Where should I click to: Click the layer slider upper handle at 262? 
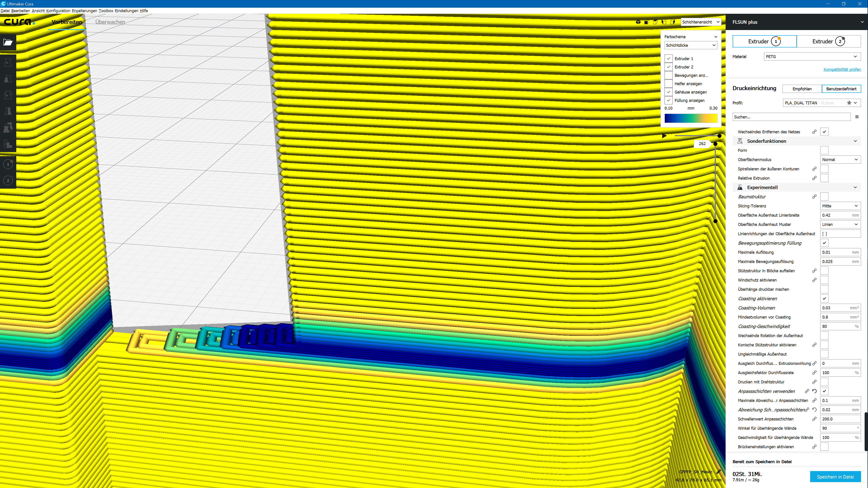pyautogui.click(x=715, y=144)
